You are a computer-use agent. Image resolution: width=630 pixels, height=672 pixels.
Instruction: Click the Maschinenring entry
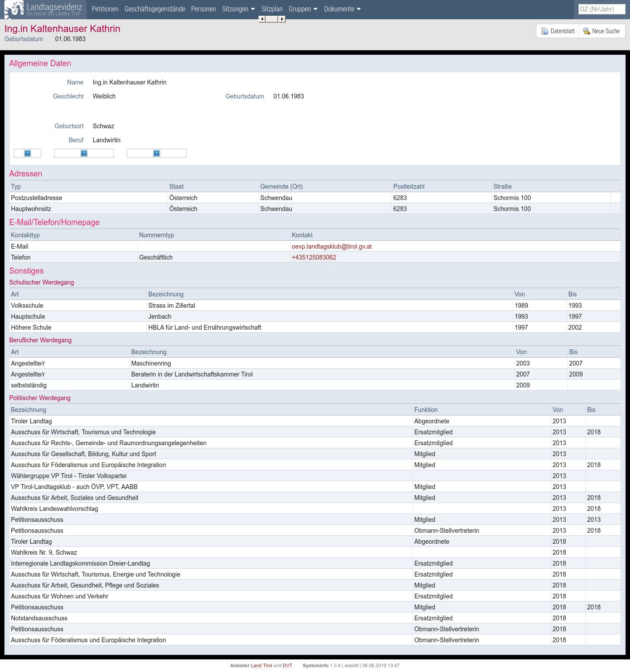click(x=151, y=363)
